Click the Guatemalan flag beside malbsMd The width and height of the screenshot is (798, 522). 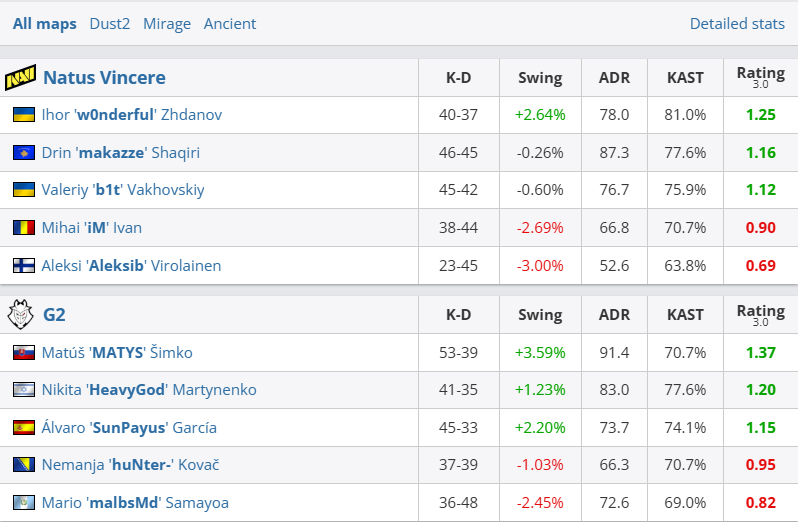(23, 503)
